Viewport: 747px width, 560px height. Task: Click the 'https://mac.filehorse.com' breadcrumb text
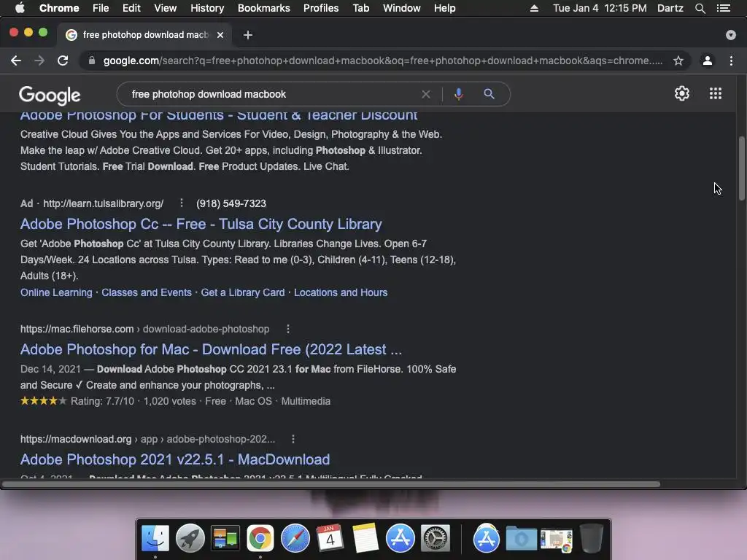pyautogui.click(x=77, y=329)
